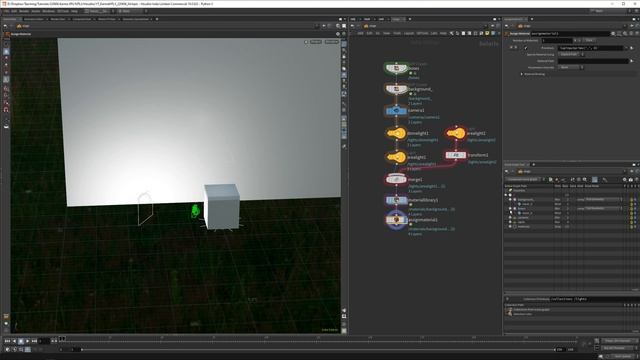This screenshot has width=640, height=360.
Task: Toggle yellow visibility icon for boxes row
Action: pos(631,209)
